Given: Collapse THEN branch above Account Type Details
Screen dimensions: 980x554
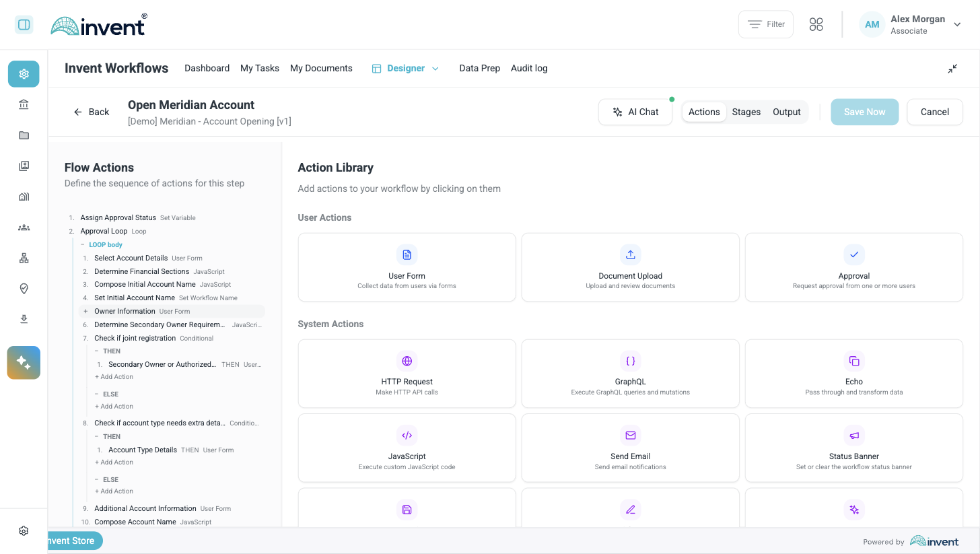Looking at the screenshot, I should tap(97, 437).
